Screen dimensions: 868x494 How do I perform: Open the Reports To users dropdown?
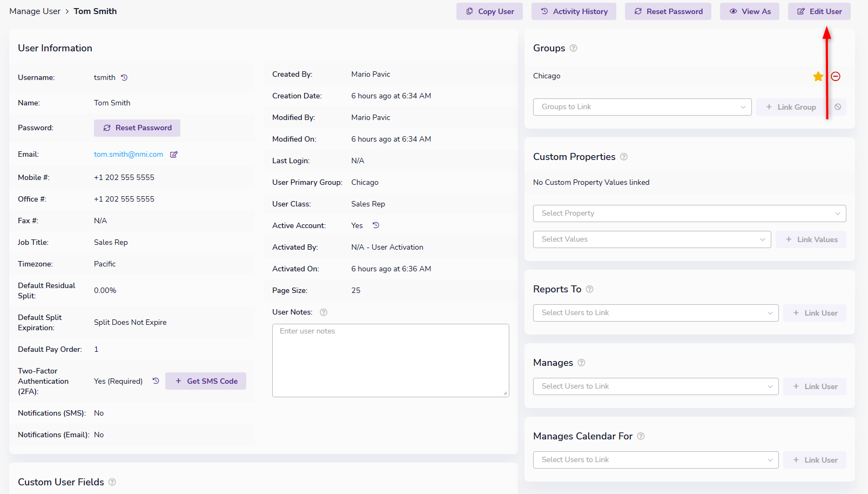[656, 313]
